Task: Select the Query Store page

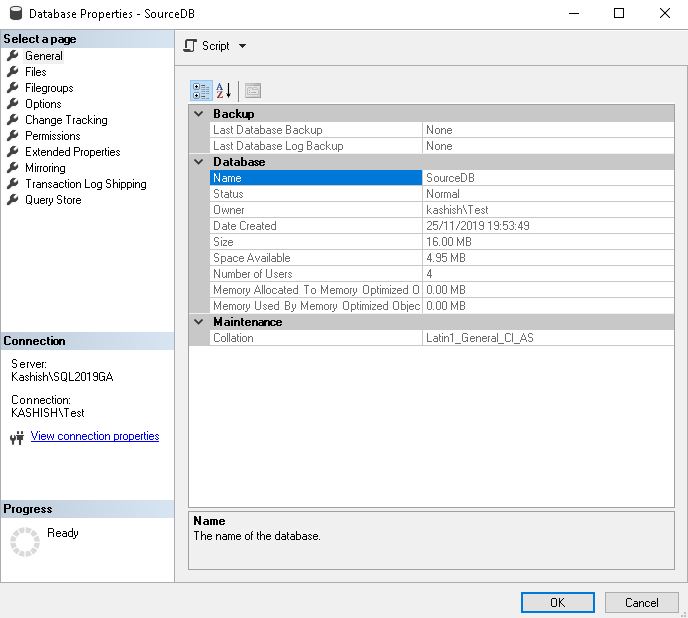Action: tap(53, 200)
